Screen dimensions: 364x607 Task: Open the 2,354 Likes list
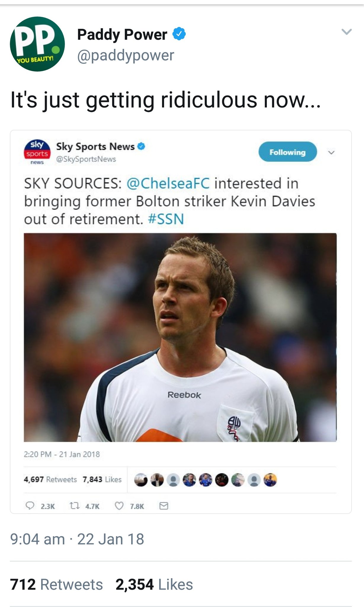coord(154,584)
